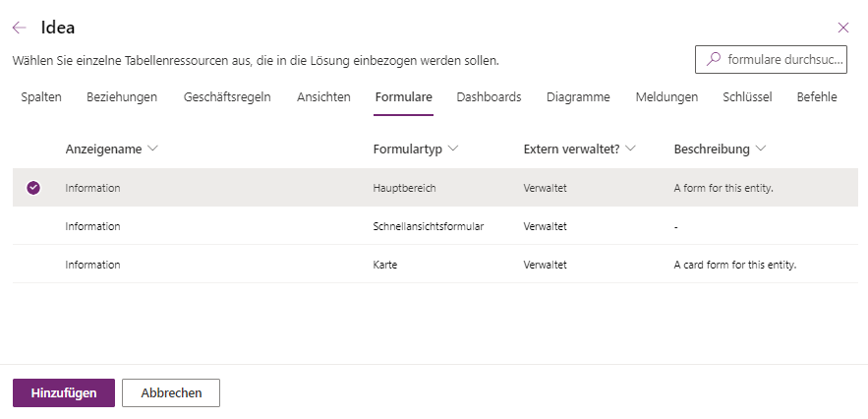Expand the Anzeigename column sort chevron
This screenshot has width=868, height=419.
(x=152, y=150)
